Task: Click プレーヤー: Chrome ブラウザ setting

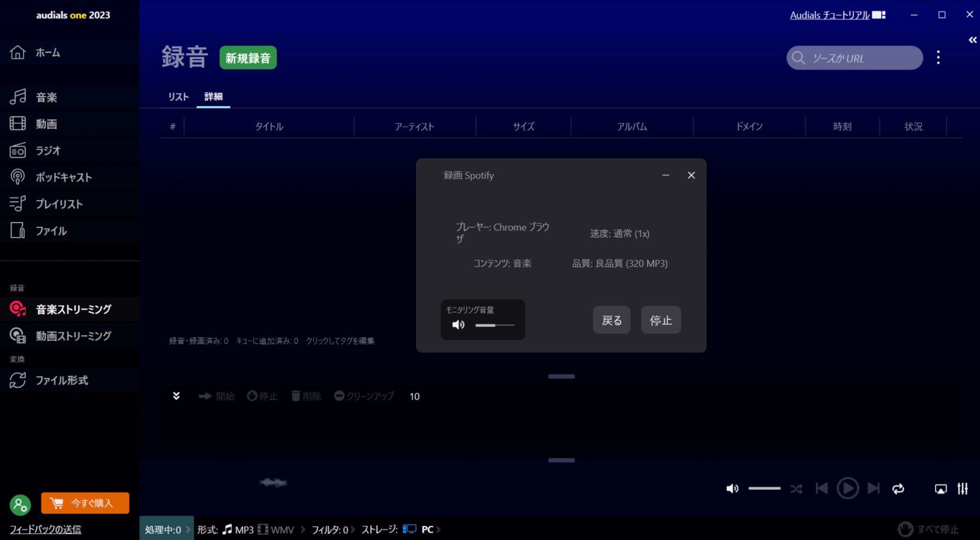Action: pos(502,233)
